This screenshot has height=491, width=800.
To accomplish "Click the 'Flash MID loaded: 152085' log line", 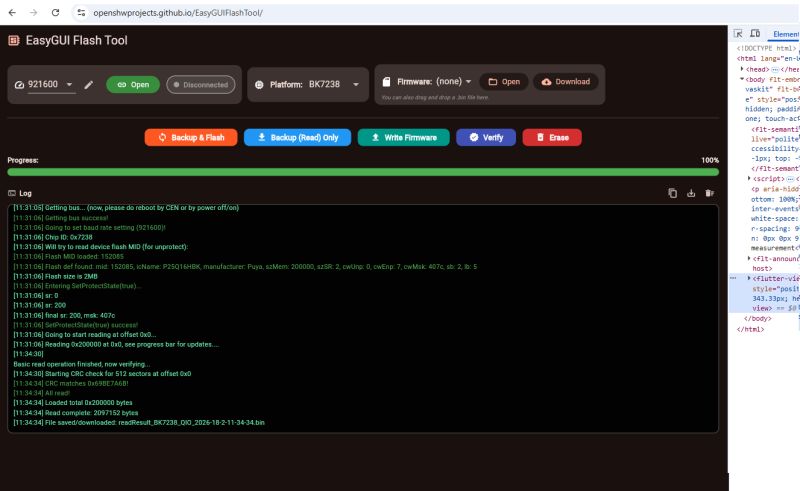I will [x=68, y=257].
